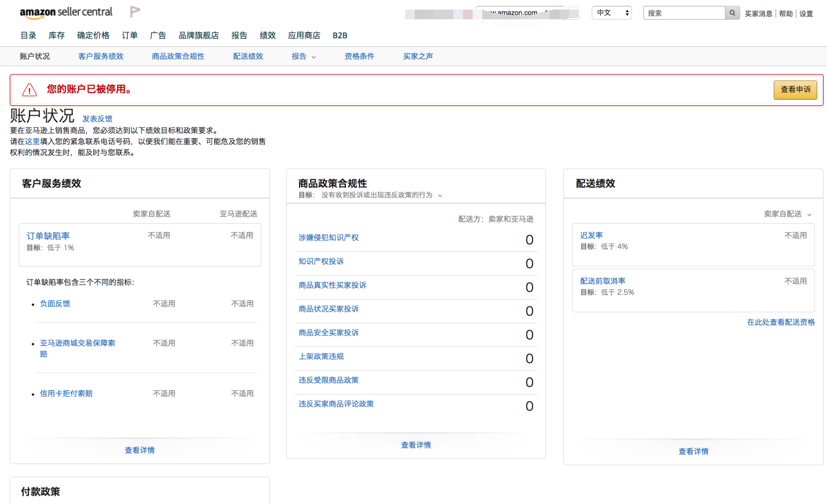Click the 您的账户已被停用 alert text
Screen dimensions: 827x504
click(89, 89)
